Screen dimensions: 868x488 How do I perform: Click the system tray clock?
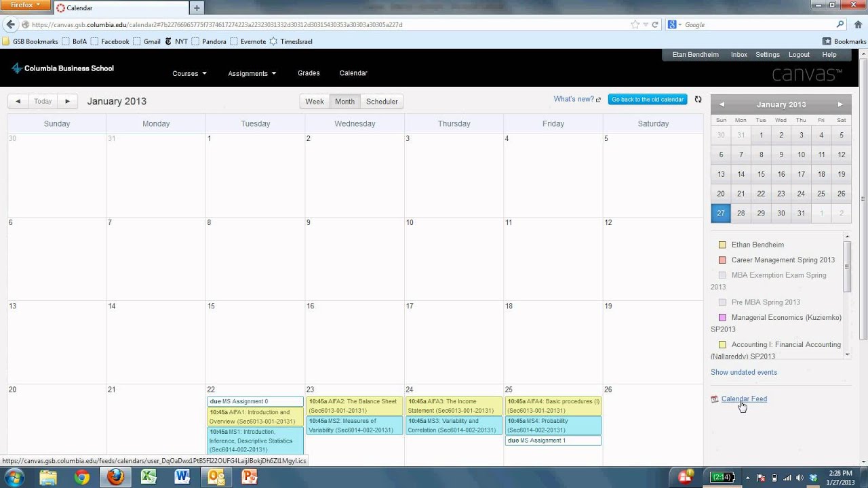[839, 477]
